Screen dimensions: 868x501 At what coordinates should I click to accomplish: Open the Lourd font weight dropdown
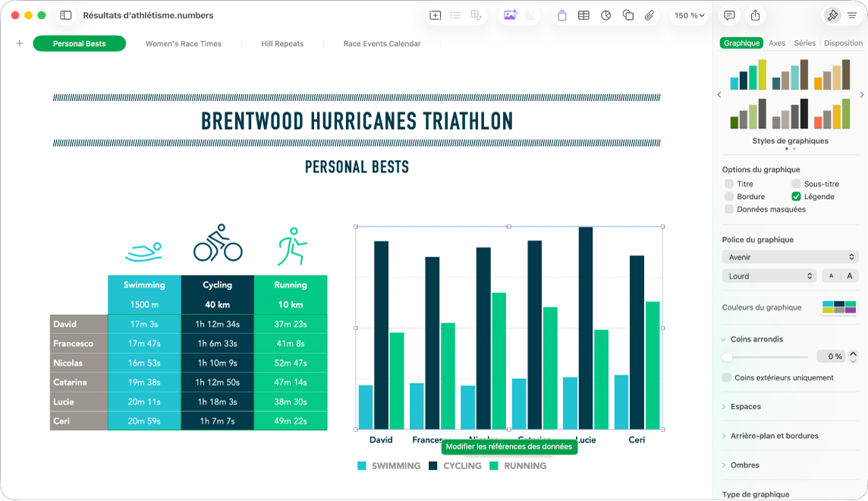pyautogui.click(x=769, y=276)
